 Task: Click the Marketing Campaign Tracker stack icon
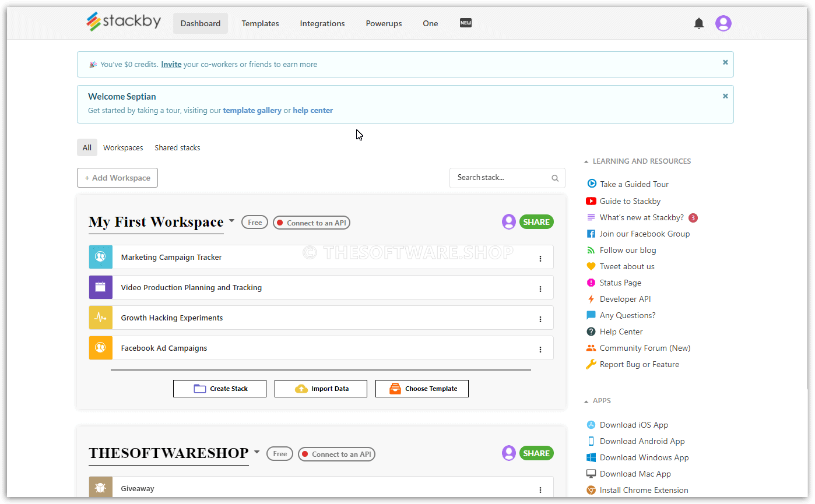pyautogui.click(x=100, y=257)
